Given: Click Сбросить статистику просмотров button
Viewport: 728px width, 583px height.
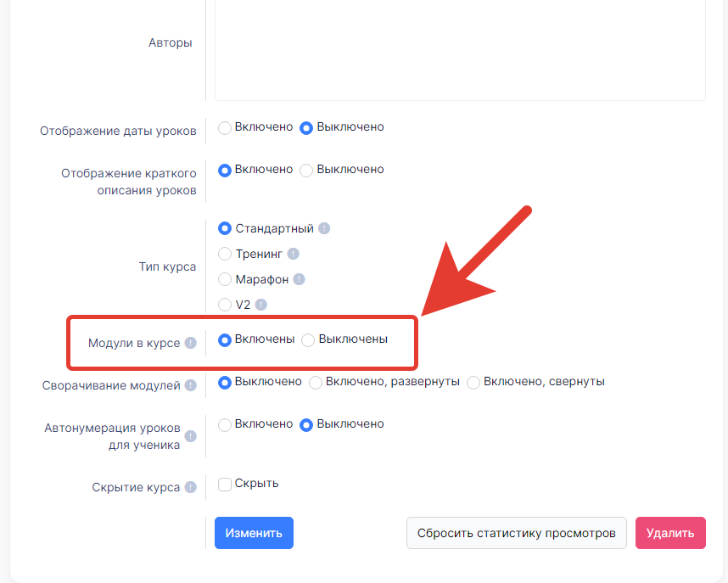Looking at the screenshot, I should 516,533.
